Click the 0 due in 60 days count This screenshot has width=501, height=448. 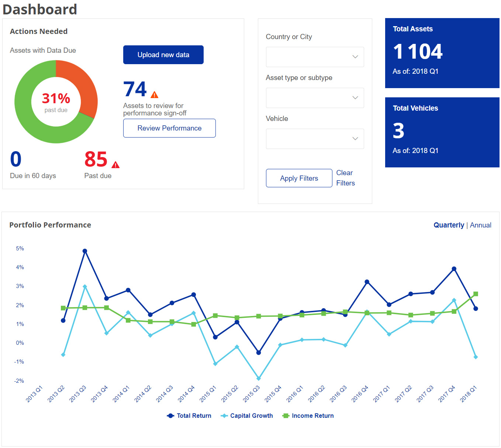16,159
